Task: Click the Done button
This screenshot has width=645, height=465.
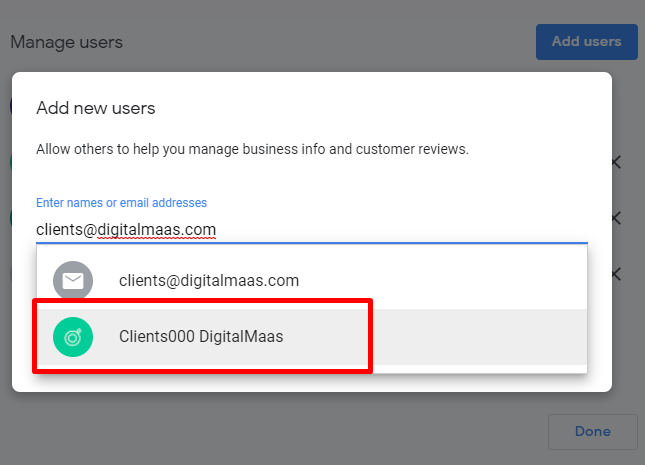Action: (x=592, y=431)
